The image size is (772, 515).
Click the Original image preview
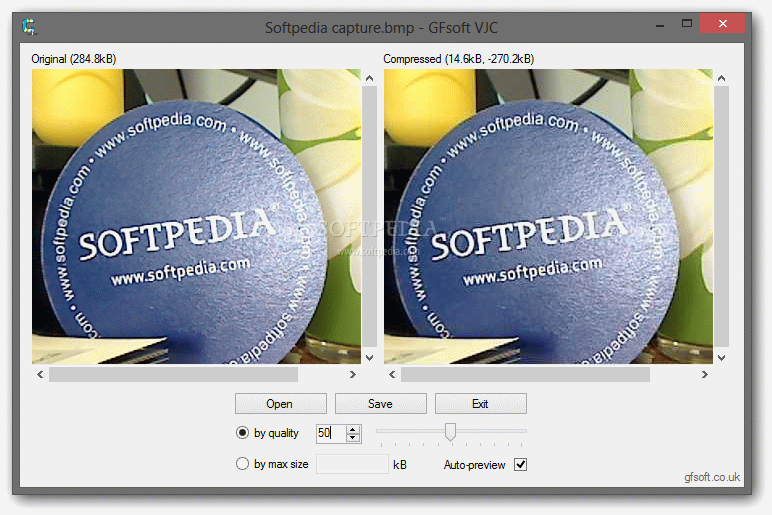tap(196, 217)
